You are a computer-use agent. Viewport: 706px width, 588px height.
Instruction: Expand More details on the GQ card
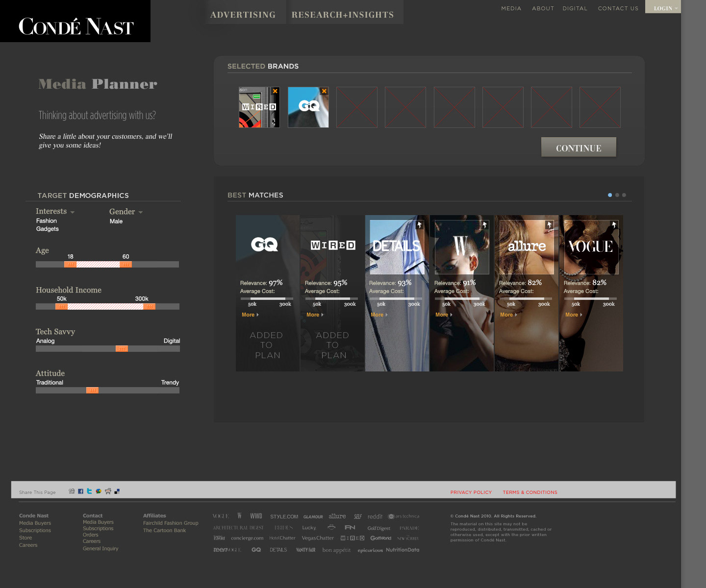pyautogui.click(x=250, y=315)
